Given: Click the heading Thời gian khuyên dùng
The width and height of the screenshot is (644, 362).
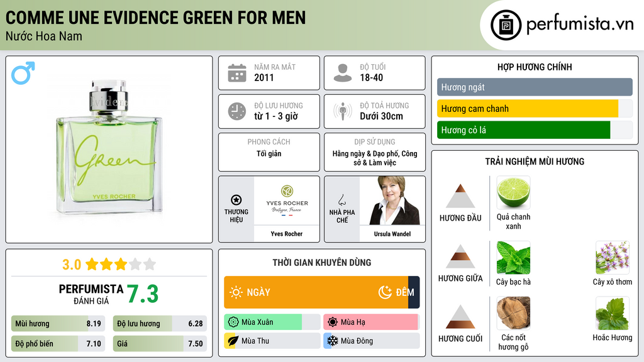Looking at the screenshot, I should (x=322, y=263).
